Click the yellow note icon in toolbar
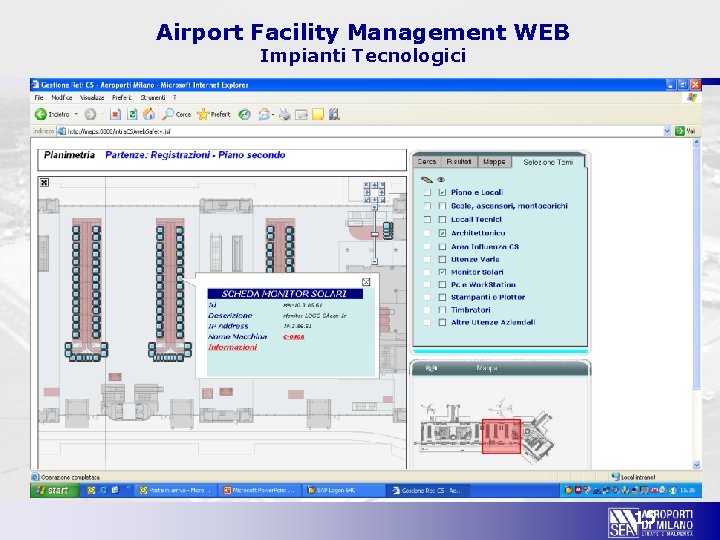This screenshot has height=540, width=720. coord(318,114)
